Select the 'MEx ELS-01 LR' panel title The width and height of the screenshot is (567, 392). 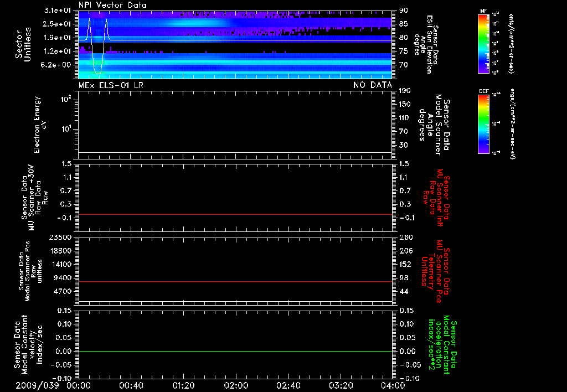point(111,85)
